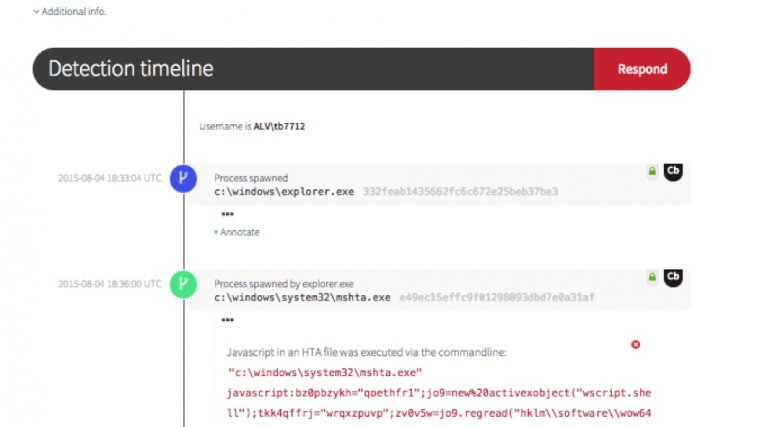Click the + Annotate link
Viewport: 765px width, 427px height.
pyautogui.click(x=236, y=232)
